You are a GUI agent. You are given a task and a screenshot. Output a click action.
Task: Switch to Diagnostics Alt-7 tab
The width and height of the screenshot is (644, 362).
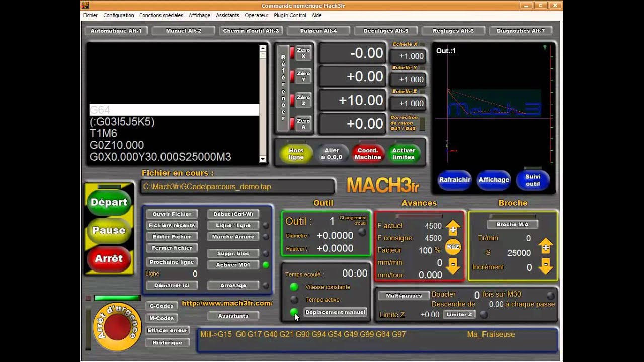click(520, 31)
